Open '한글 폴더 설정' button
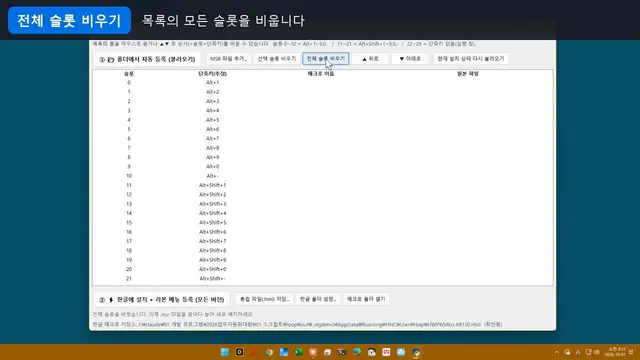The width and height of the screenshot is (640, 360). click(x=318, y=299)
